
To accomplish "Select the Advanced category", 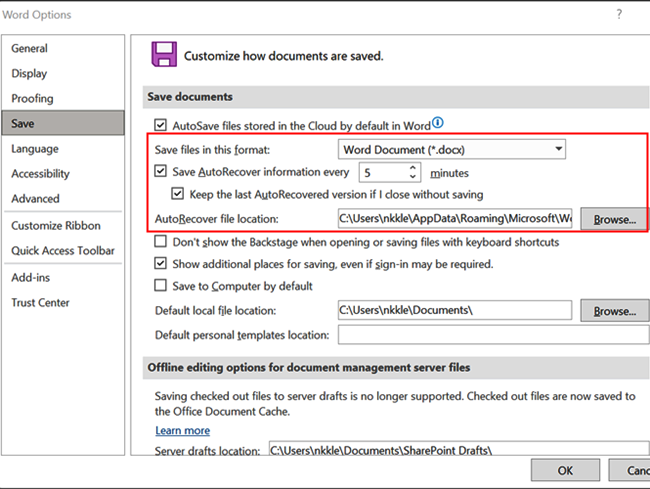I will (36, 199).
